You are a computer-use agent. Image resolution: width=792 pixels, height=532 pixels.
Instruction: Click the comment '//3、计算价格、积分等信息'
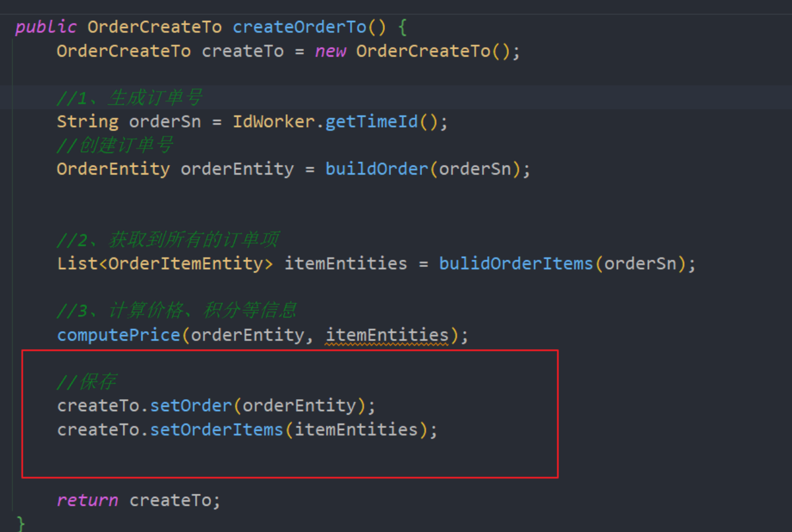point(176,311)
